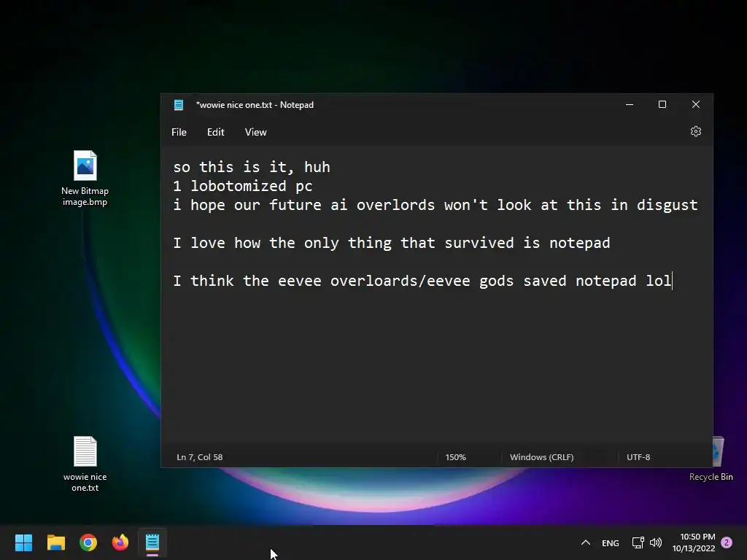Launch Google Chrome from the taskbar
This screenshot has width=747, height=560.
(88, 542)
